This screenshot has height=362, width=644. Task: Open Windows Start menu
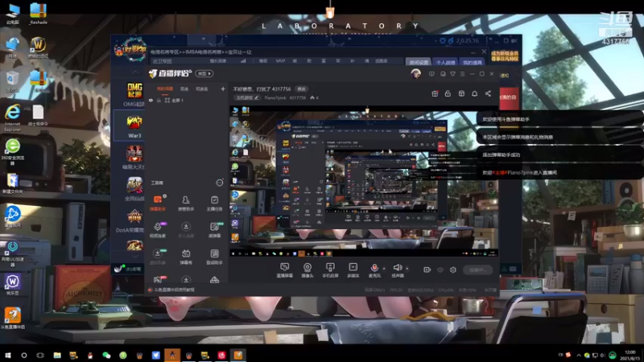click(x=8, y=355)
